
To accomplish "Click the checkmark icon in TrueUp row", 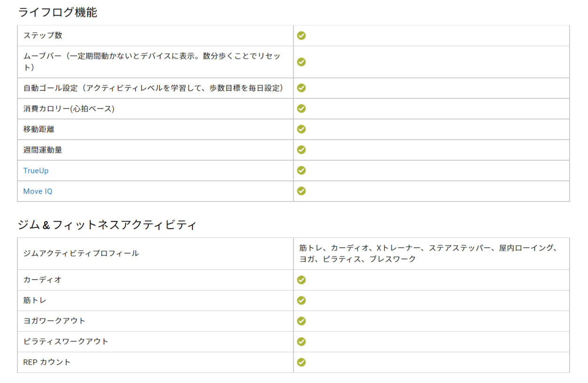I will pyautogui.click(x=302, y=171).
